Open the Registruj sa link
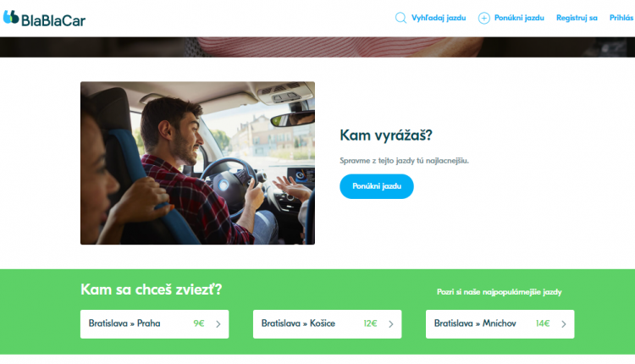Viewport: 635px width, 364px height. pos(577,18)
